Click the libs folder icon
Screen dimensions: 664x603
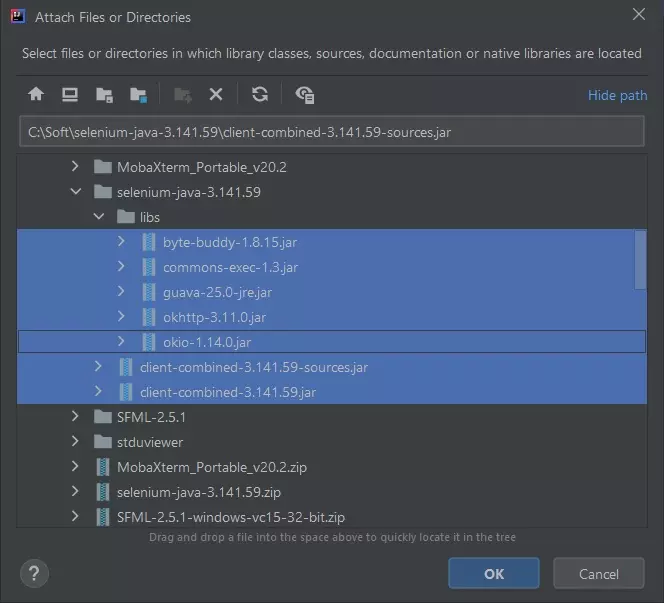[126, 217]
